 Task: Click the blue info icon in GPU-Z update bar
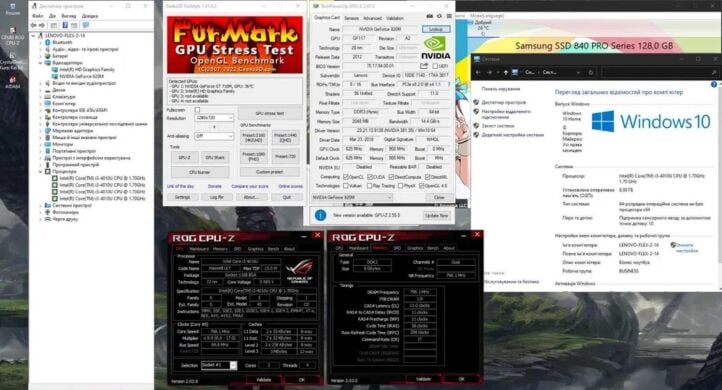coord(320,215)
